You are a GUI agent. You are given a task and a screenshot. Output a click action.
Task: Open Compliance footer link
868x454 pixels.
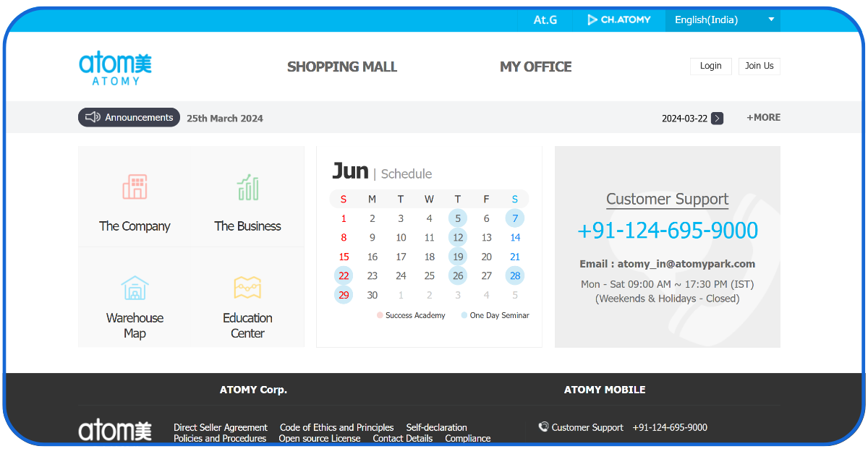click(468, 439)
